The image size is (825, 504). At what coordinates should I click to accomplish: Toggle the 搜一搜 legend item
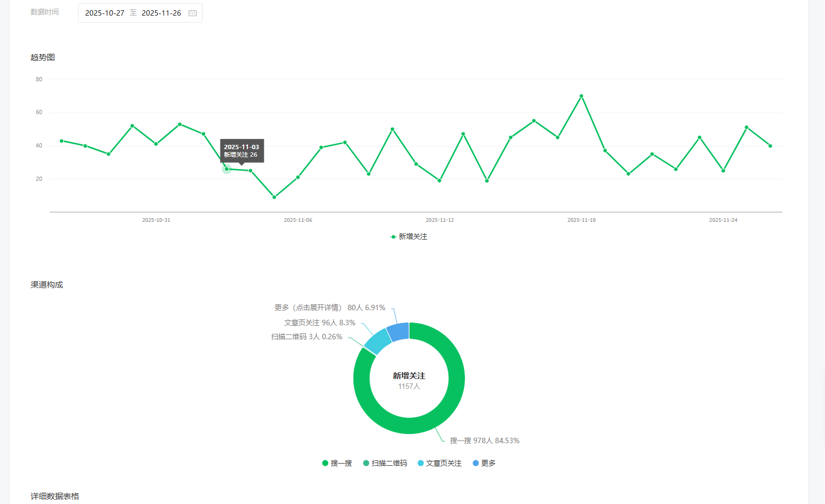click(x=337, y=463)
